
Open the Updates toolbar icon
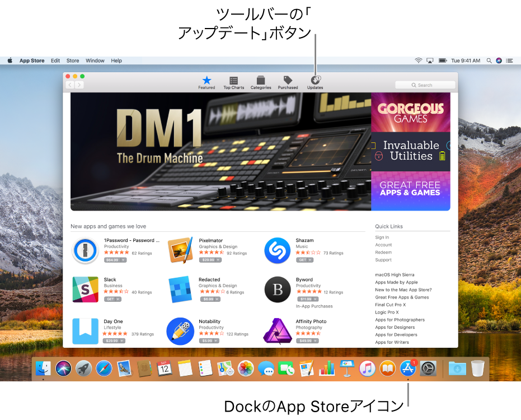pos(315,83)
